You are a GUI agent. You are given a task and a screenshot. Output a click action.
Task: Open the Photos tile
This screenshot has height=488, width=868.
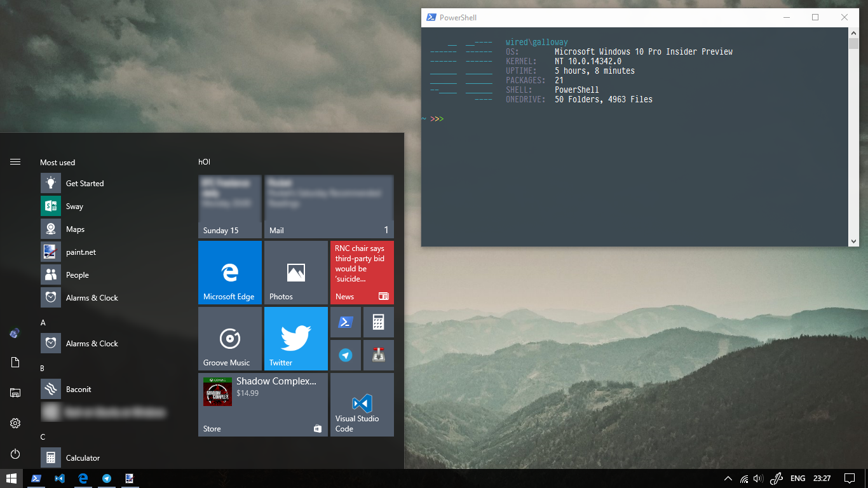click(296, 273)
